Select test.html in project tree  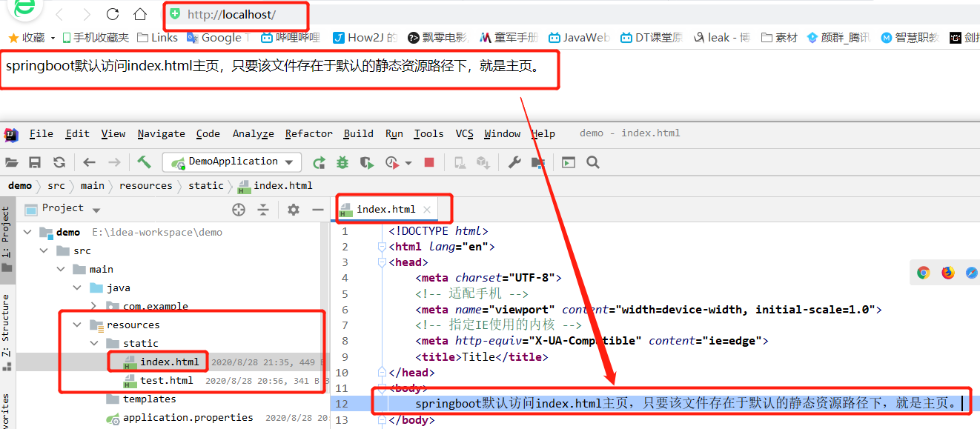166,380
